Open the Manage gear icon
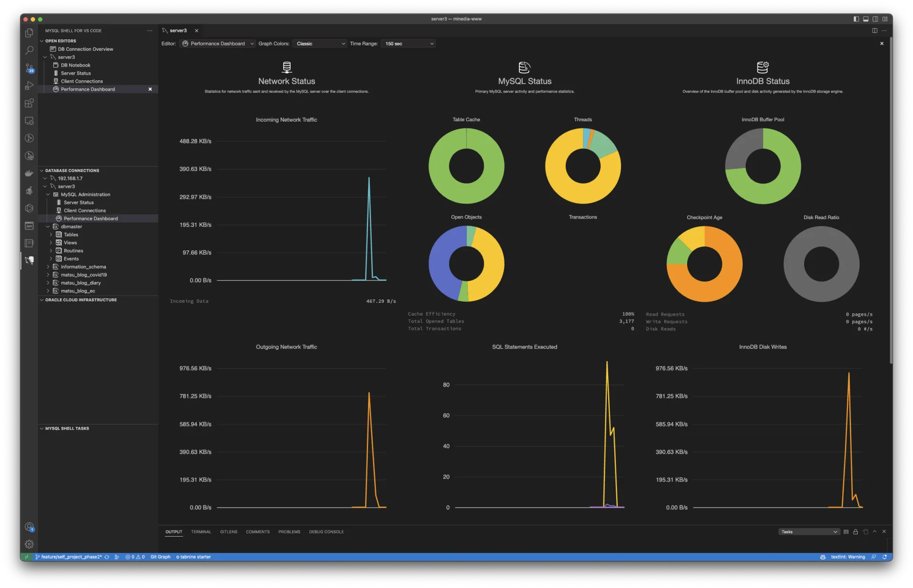Image resolution: width=913 pixels, height=588 pixels. click(29, 544)
